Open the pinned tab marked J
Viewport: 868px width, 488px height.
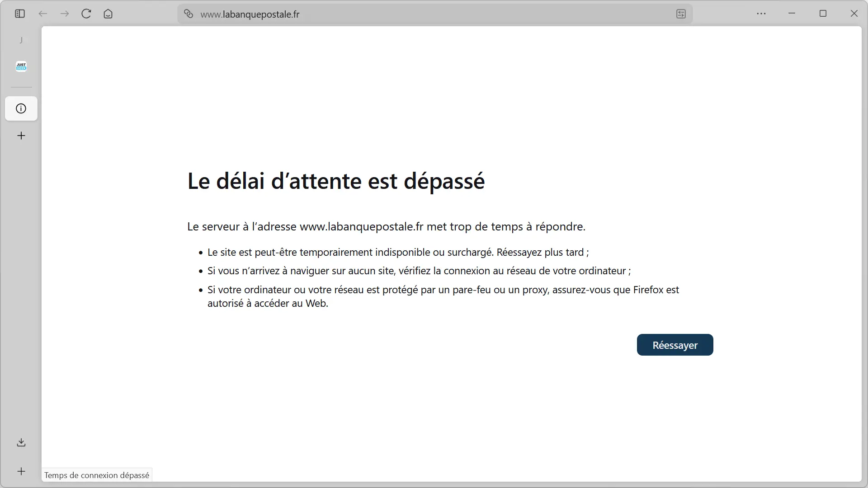click(21, 40)
